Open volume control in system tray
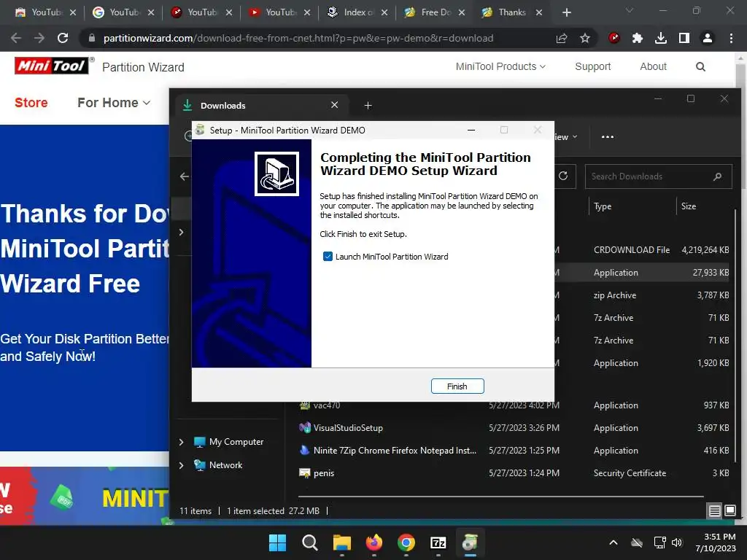This screenshot has height=560, width=747. [x=676, y=542]
